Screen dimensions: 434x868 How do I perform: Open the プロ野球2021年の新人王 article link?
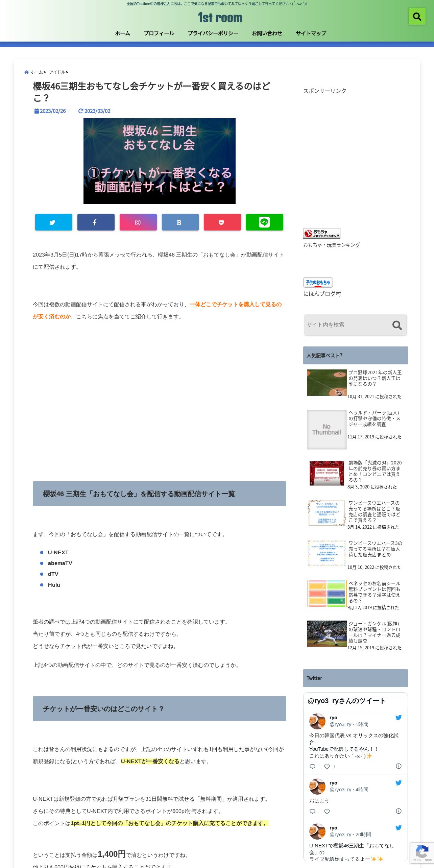point(375,378)
